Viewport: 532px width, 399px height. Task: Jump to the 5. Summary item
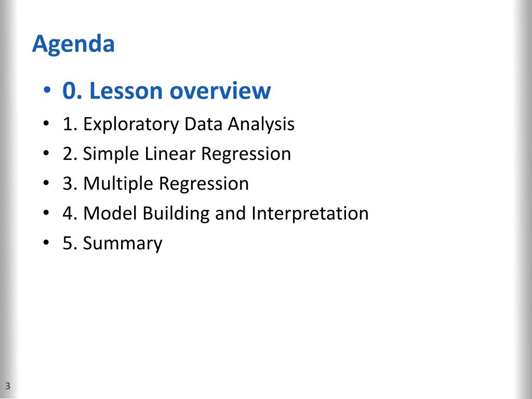(x=113, y=244)
